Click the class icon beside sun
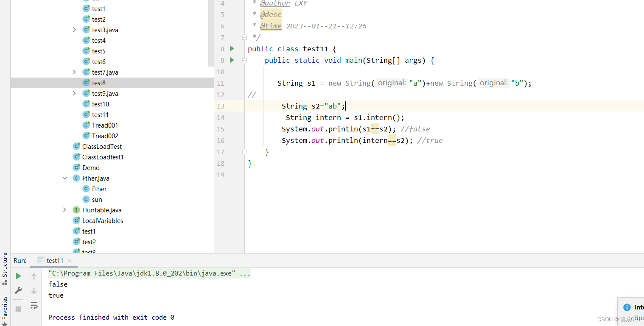The height and width of the screenshot is (326, 644). [86, 199]
